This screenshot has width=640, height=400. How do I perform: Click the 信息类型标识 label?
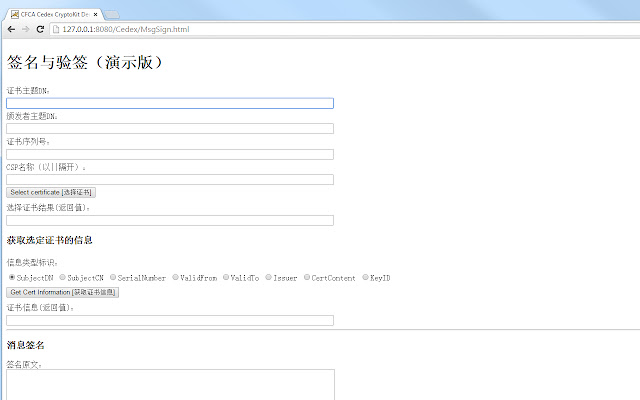[x=32, y=262]
